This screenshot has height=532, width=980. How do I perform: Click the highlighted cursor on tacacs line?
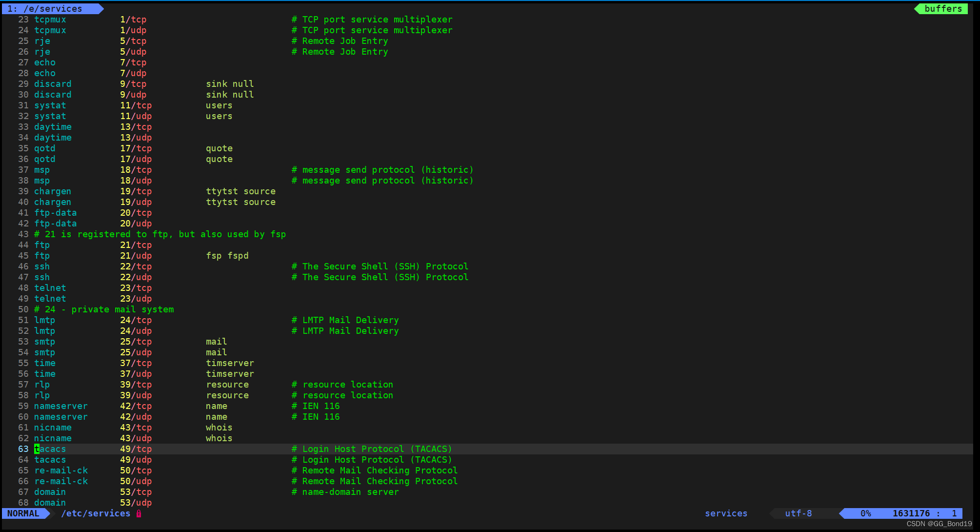pyautogui.click(x=37, y=449)
